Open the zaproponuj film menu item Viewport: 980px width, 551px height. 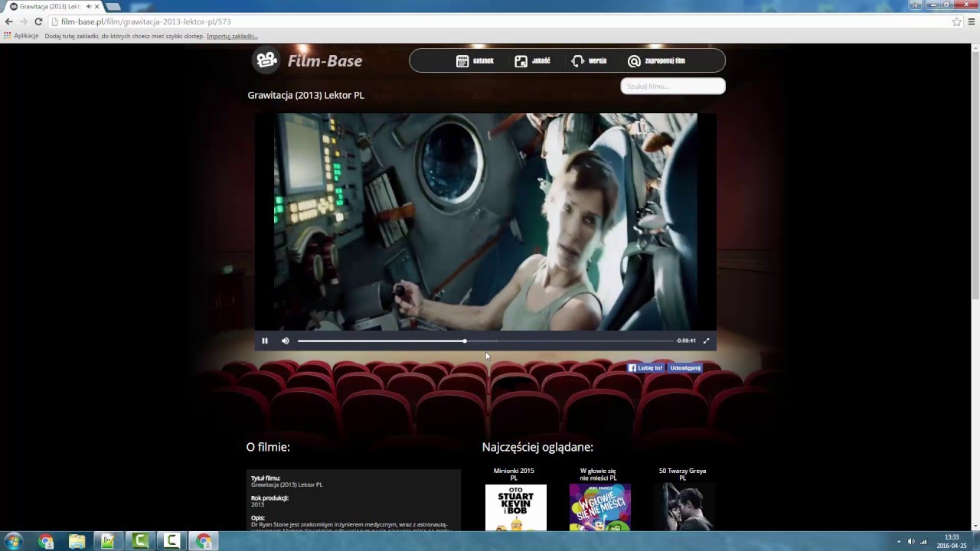point(656,60)
